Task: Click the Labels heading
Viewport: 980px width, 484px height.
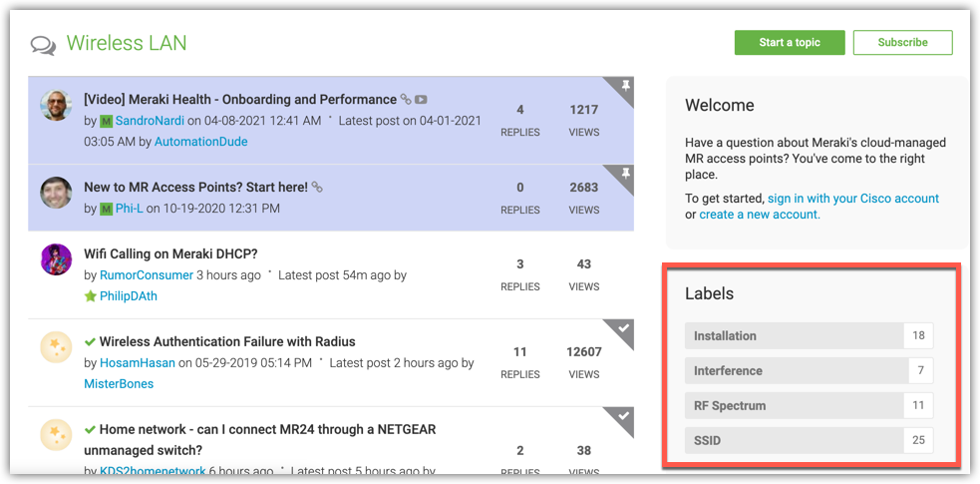Action: pos(710,293)
